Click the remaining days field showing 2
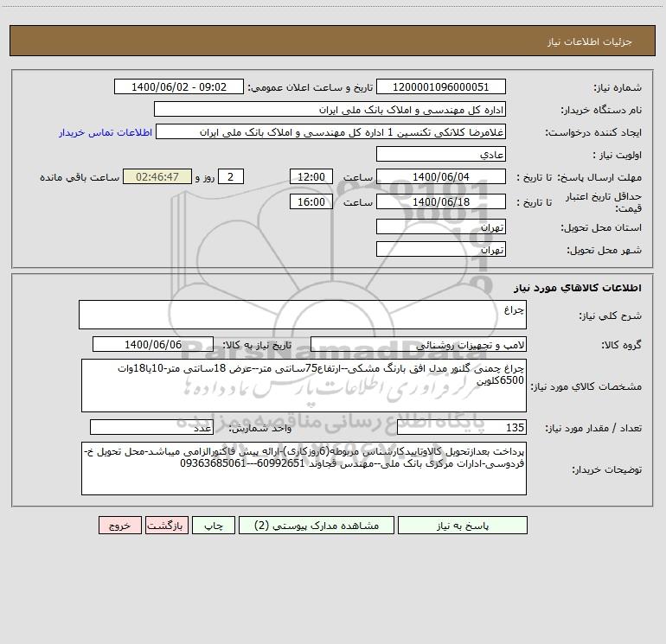 (x=231, y=176)
